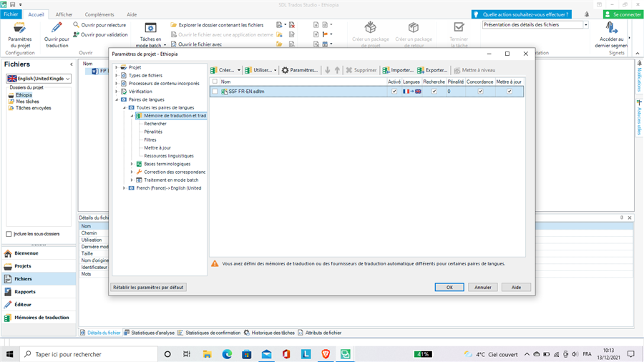Click Ouvrir pour traduction ribbon icon
This screenshot has height=362, width=644.
tap(57, 34)
